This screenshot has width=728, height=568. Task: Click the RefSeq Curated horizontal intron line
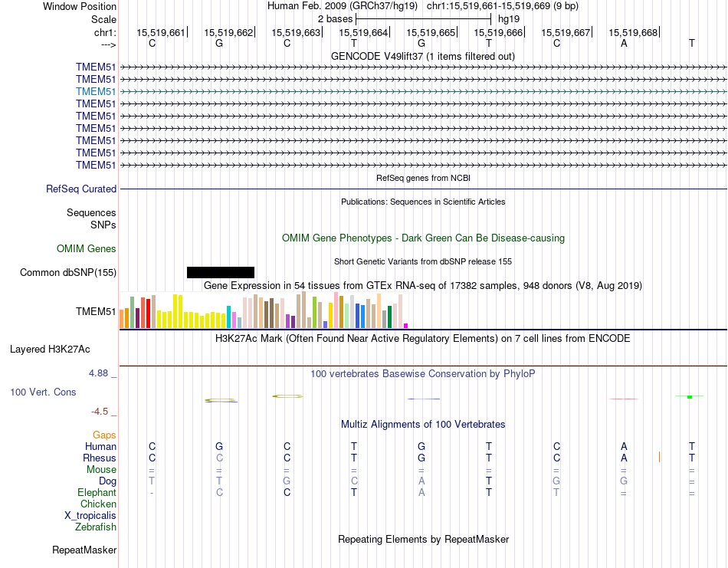pos(423,189)
